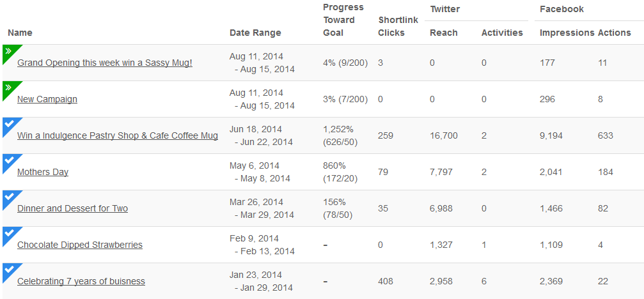Click the green active flag on New Campaign row
Image resolution: width=644 pixels, height=299 pixels.
[x=8, y=88]
